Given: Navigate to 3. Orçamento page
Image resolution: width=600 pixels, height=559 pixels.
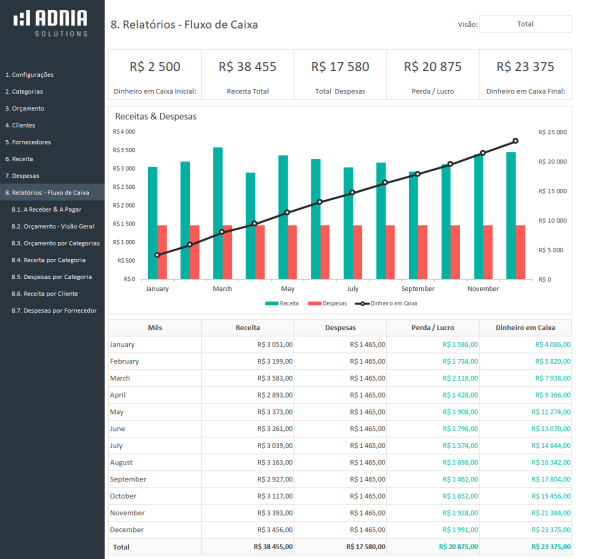Looking at the screenshot, I should [25, 108].
